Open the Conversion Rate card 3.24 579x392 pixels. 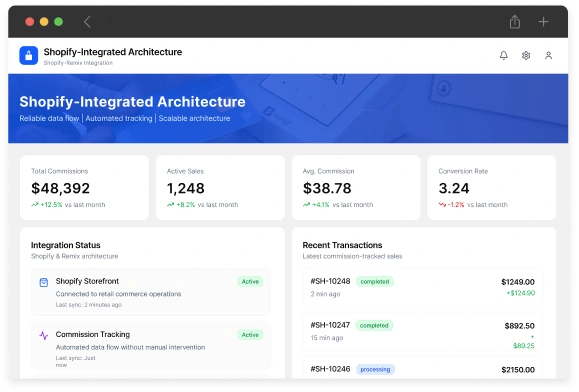(x=491, y=188)
